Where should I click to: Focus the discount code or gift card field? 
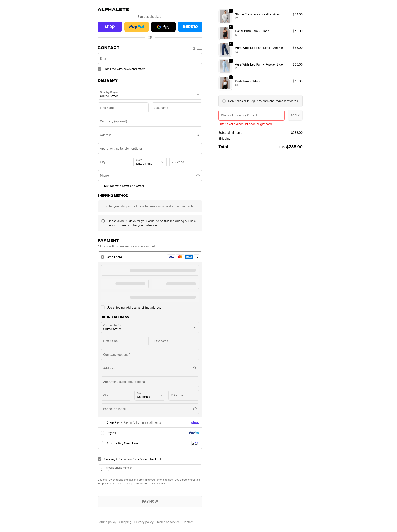pos(251,115)
